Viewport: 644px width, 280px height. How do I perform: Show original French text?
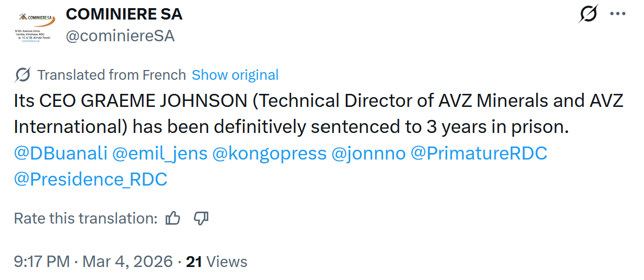[235, 75]
